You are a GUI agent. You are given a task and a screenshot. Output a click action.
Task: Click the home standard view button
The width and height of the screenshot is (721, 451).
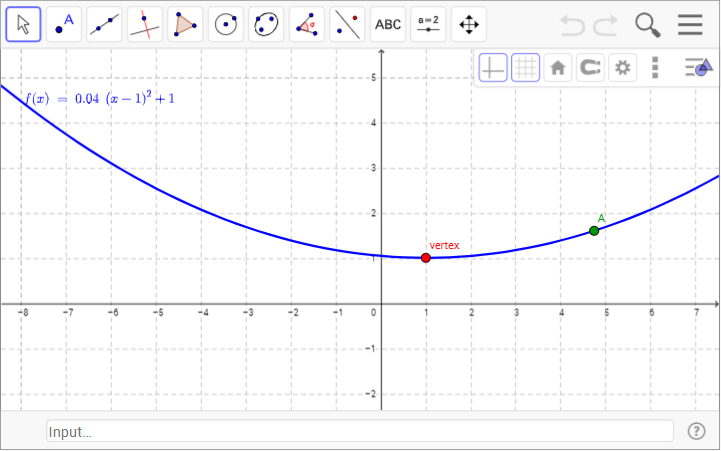tap(558, 68)
